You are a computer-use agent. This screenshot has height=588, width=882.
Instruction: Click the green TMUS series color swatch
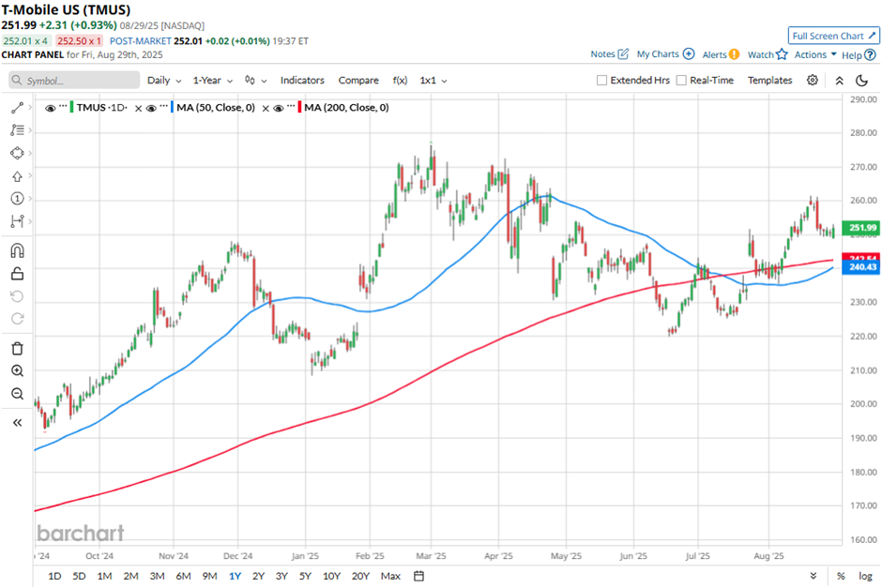tap(71, 107)
